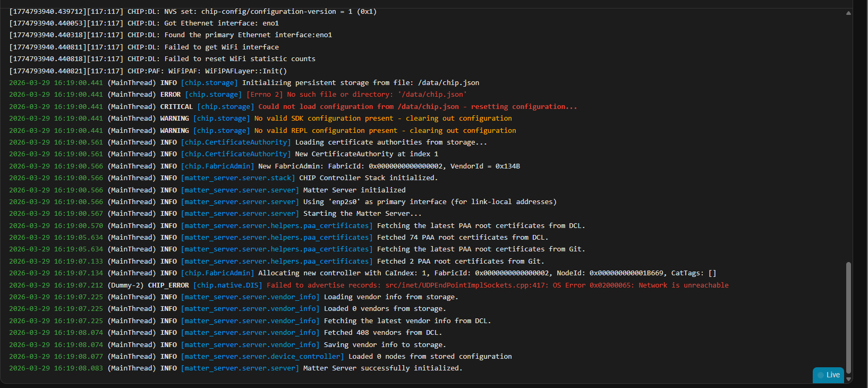
Task: Click the scrollbar down arrow
Action: (848, 379)
